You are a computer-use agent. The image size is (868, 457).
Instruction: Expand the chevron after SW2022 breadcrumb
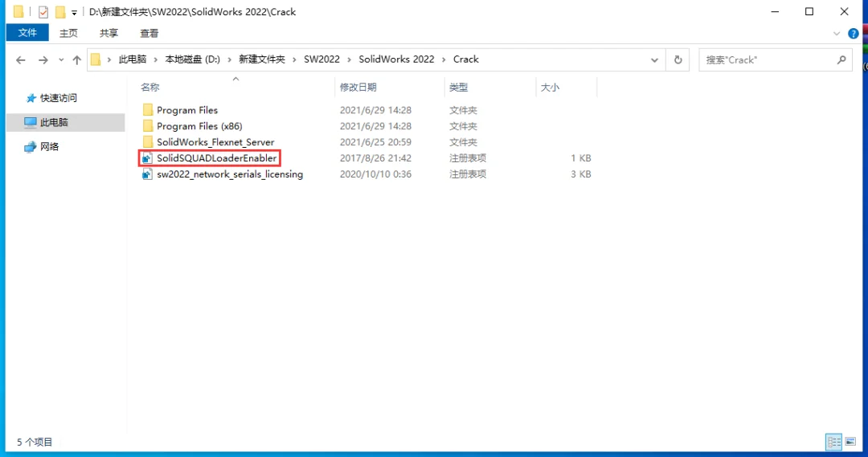tap(350, 59)
